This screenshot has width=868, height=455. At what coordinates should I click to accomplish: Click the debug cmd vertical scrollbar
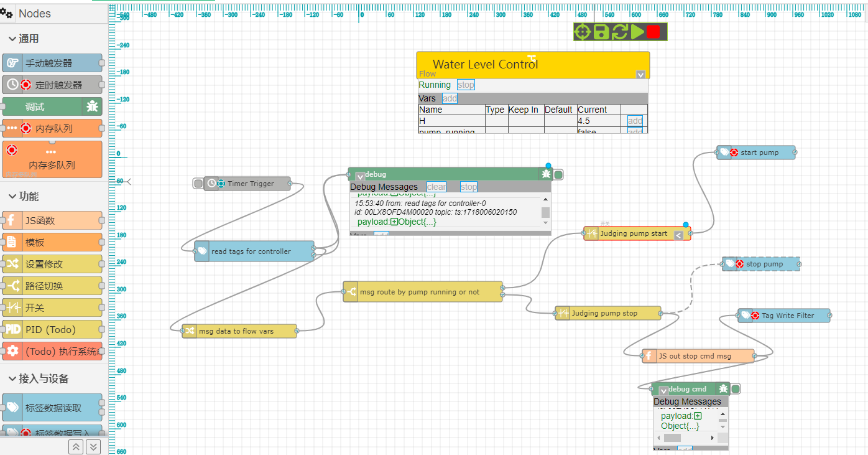coord(723,421)
